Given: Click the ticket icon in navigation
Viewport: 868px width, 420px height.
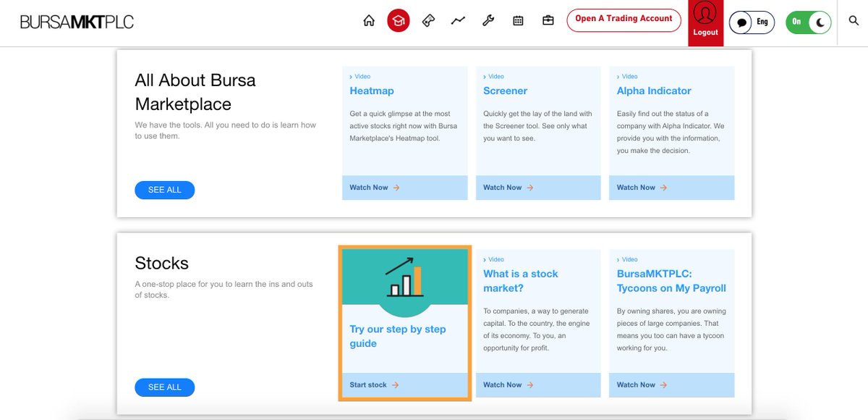Looking at the screenshot, I should (x=428, y=21).
